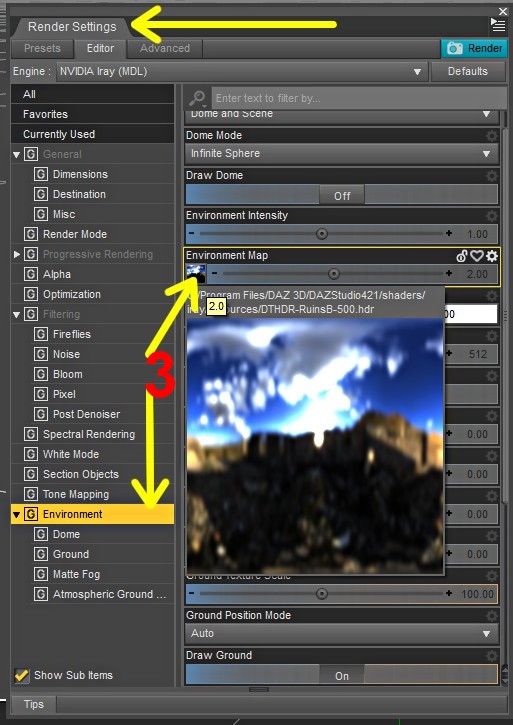Click the plus icon on Environment Intensity slider
The height and width of the screenshot is (725, 513).
click(449, 233)
